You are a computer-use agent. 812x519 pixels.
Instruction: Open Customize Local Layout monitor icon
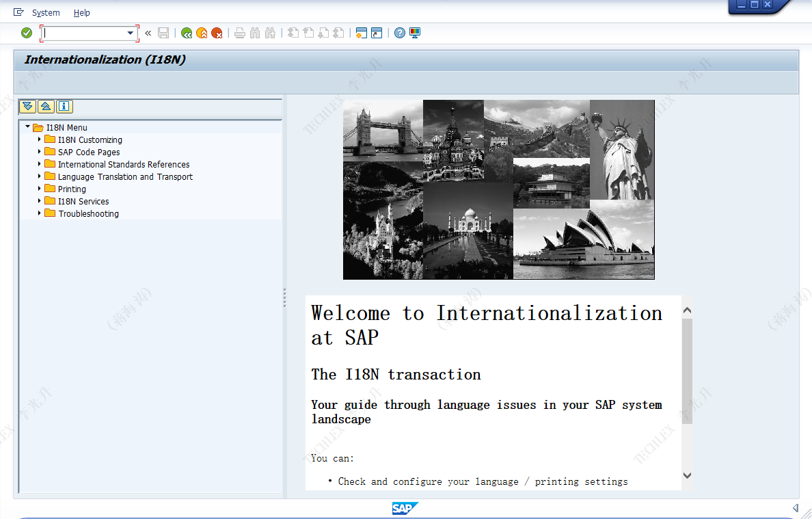click(x=415, y=33)
